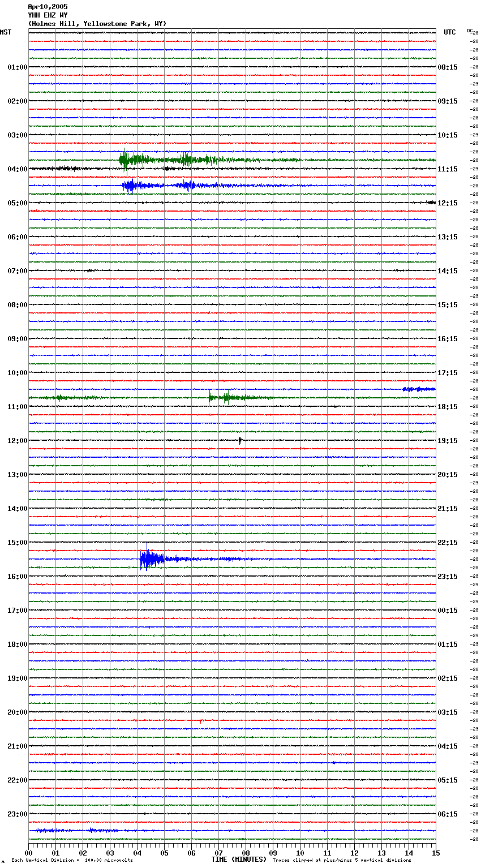Click the 06:15 UTC label
Image resolution: width=481 pixels, height=868 pixels.
click(448, 814)
